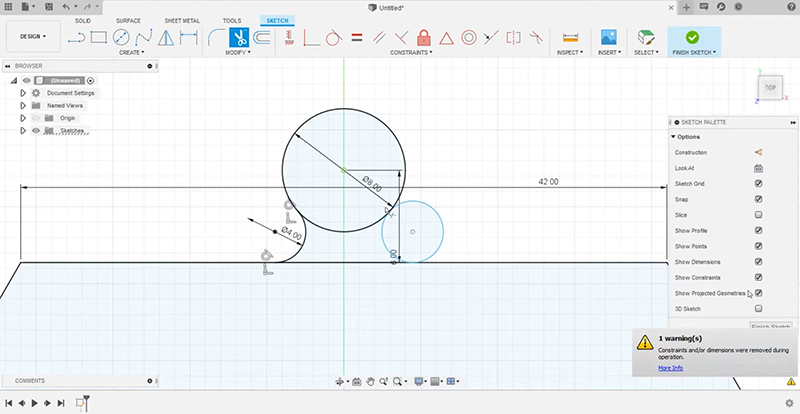The image size is (800, 414).
Task: Open the More Info link
Action: coord(670,368)
